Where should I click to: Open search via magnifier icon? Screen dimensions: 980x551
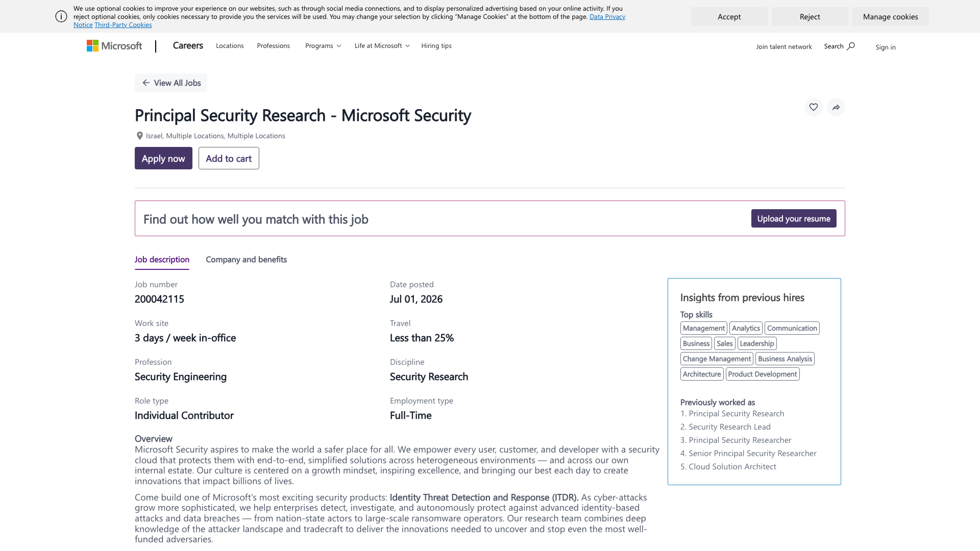click(x=851, y=46)
